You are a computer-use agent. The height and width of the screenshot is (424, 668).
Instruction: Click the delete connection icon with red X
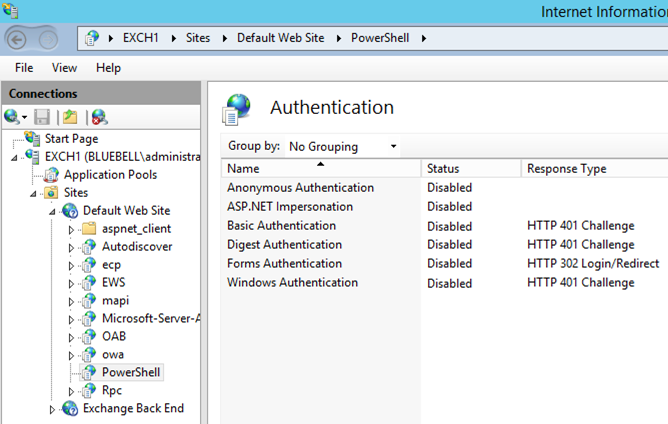pyautogui.click(x=99, y=117)
